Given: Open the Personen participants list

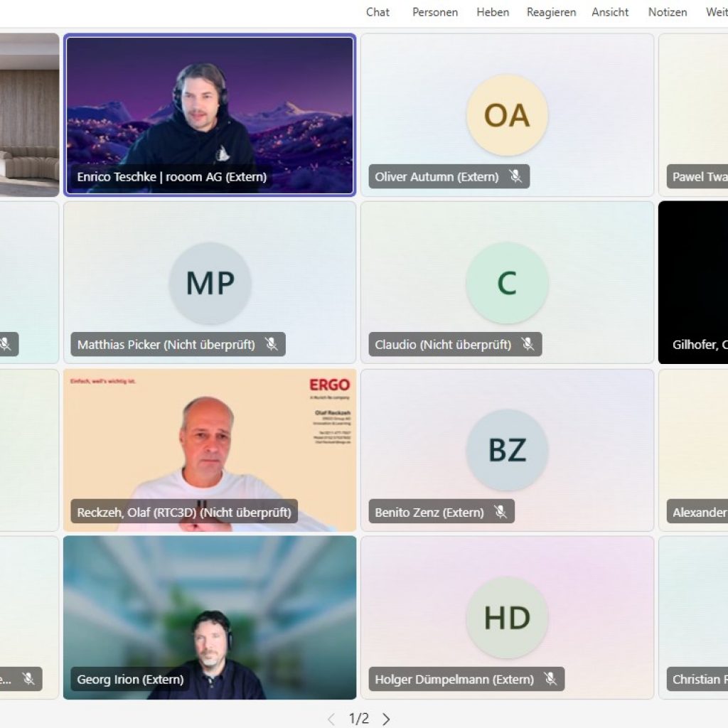Looking at the screenshot, I should point(435,12).
